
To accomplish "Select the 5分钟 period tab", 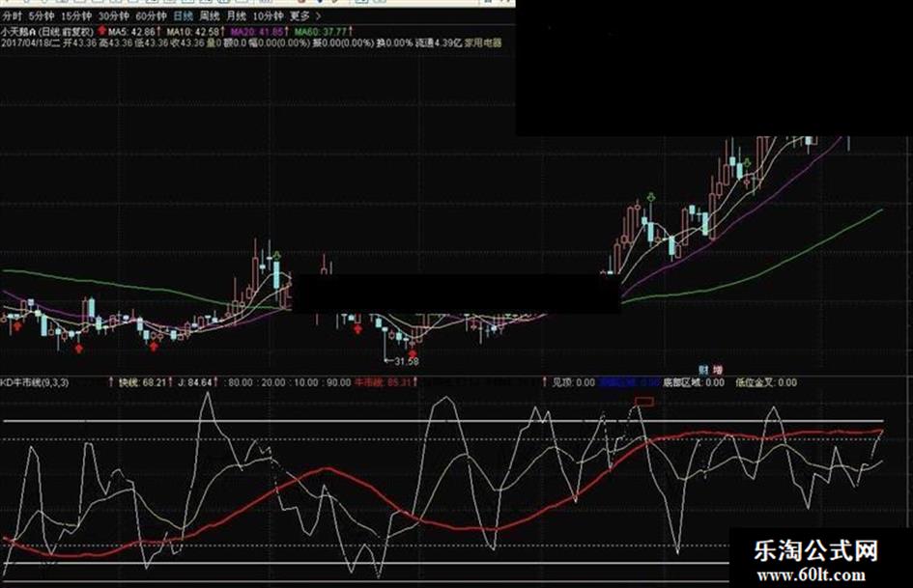I will point(41,16).
